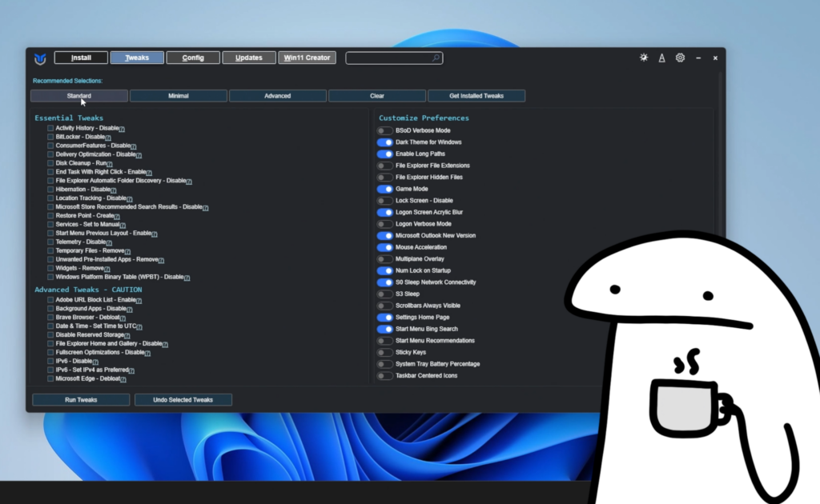The width and height of the screenshot is (820, 504).
Task: Check Adobe URL Block List - Enable
Action: pos(50,300)
